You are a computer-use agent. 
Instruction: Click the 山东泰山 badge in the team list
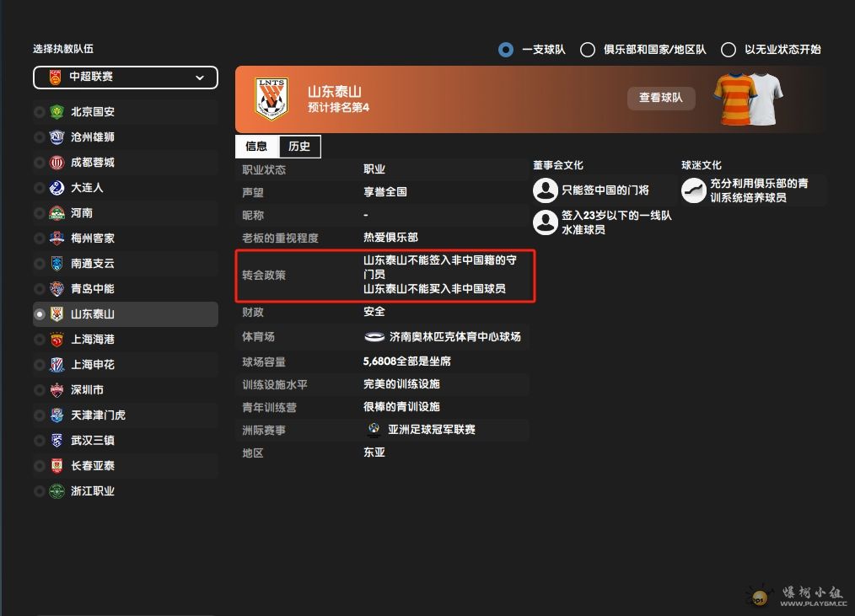(56, 314)
